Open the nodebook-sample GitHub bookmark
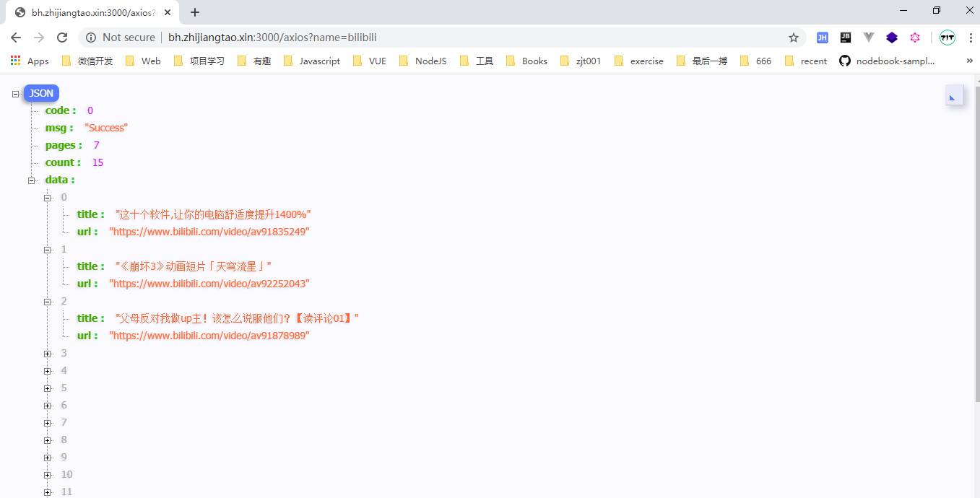This screenshot has height=498, width=980. point(887,61)
